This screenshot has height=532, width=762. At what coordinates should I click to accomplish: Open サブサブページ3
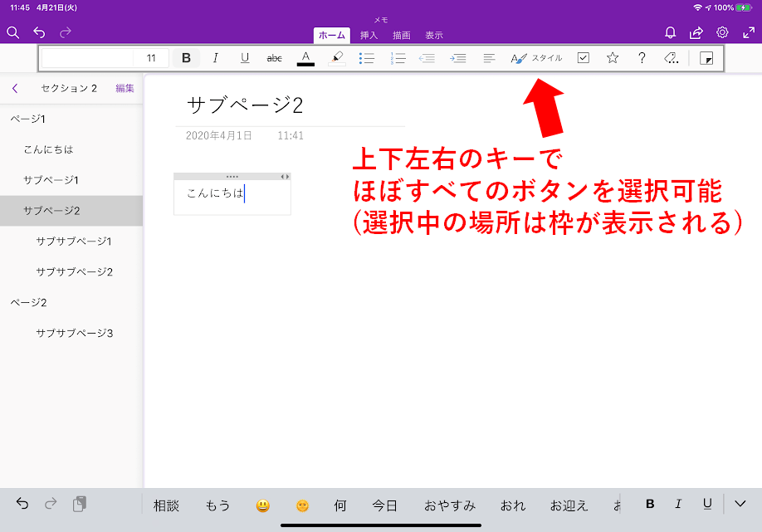tap(71, 334)
